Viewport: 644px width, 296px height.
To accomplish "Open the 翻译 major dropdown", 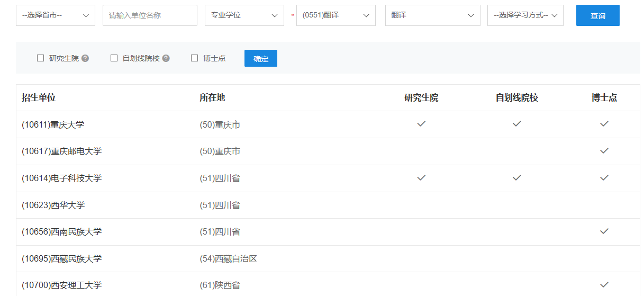I will [433, 15].
